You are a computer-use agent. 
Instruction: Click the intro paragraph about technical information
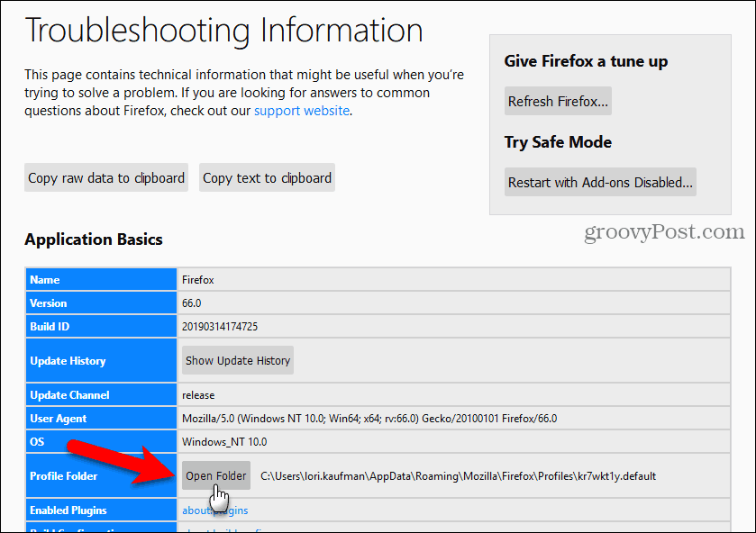coord(244,93)
